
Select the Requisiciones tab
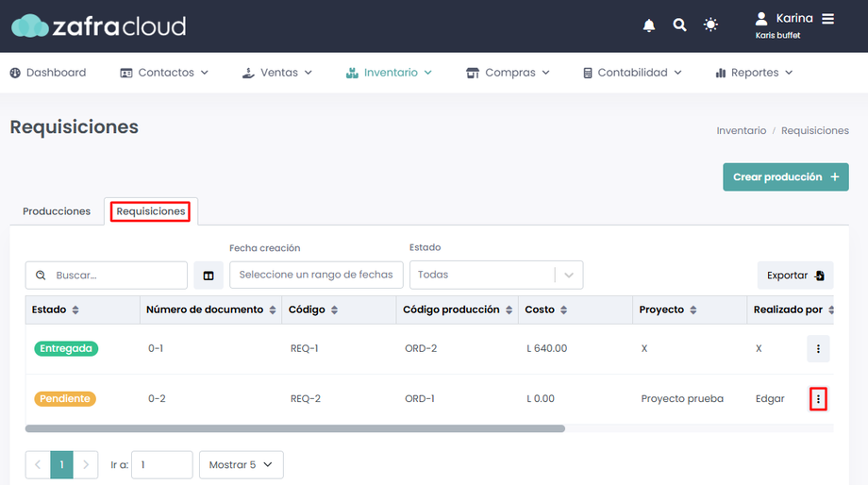tap(151, 211)
